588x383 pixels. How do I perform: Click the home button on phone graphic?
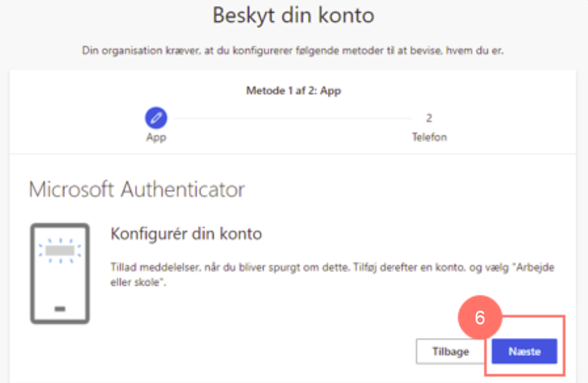(x=60, y=309)
